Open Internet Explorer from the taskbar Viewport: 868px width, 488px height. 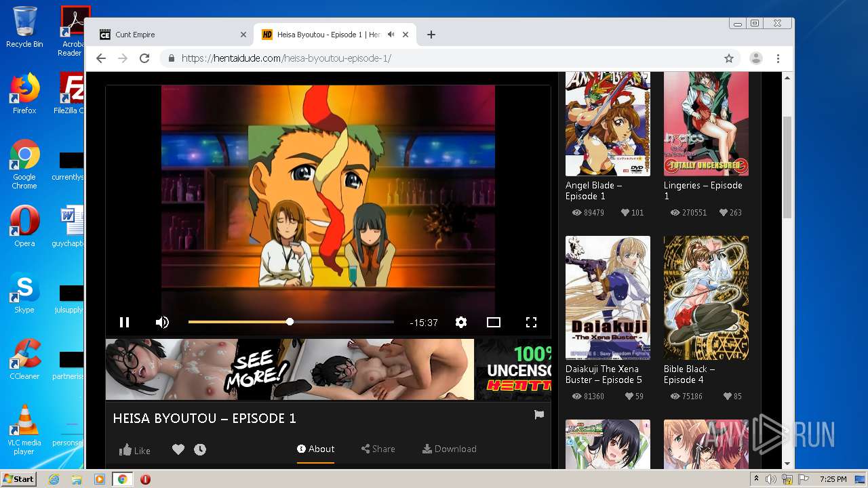[x=54, y=479]
